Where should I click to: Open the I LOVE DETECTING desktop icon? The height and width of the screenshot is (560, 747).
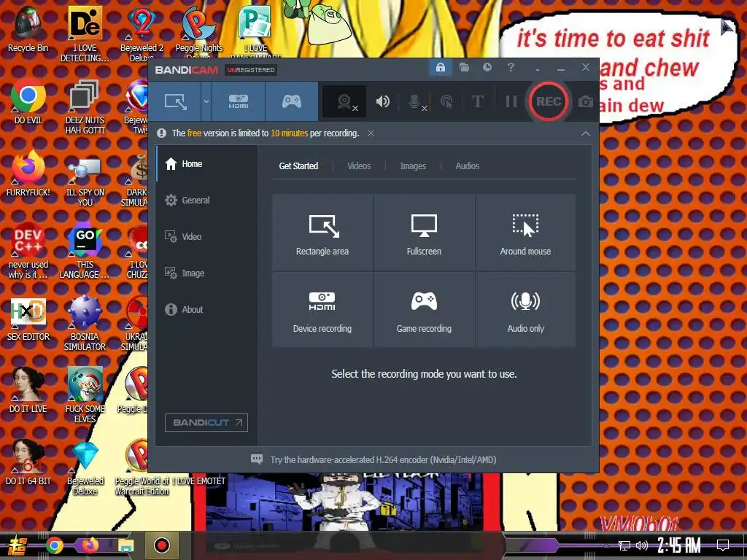85,34
